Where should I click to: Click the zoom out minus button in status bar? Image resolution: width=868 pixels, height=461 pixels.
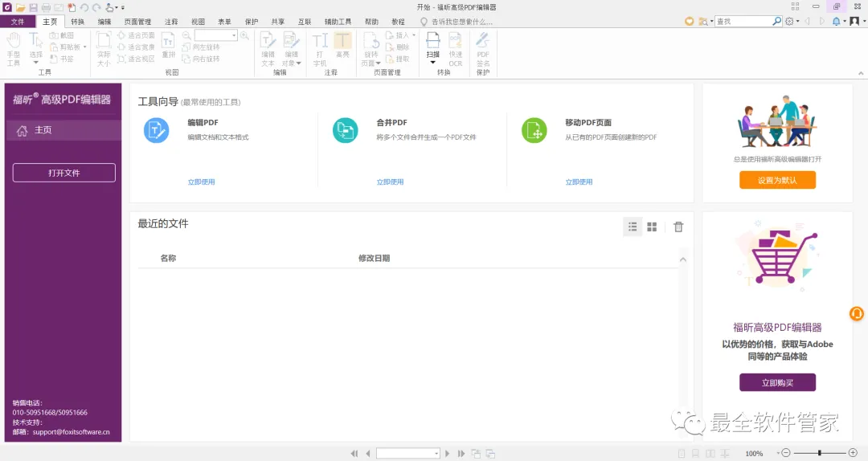tap(786, 453)
